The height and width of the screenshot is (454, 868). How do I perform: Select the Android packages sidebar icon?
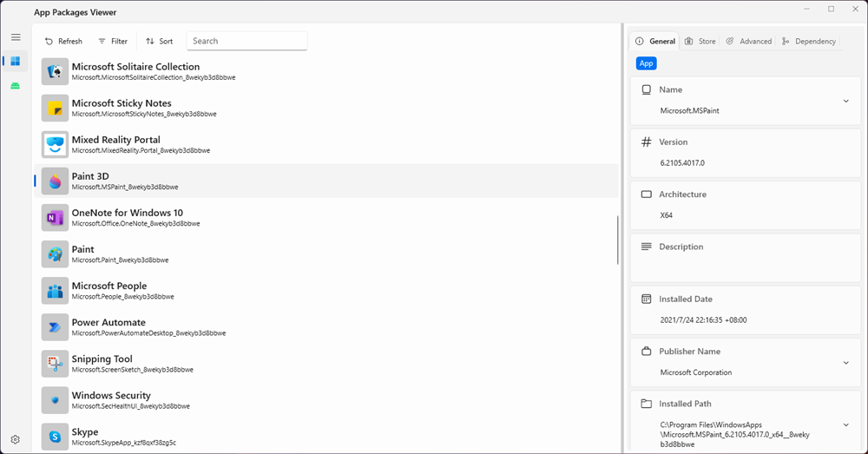(16, 85)
